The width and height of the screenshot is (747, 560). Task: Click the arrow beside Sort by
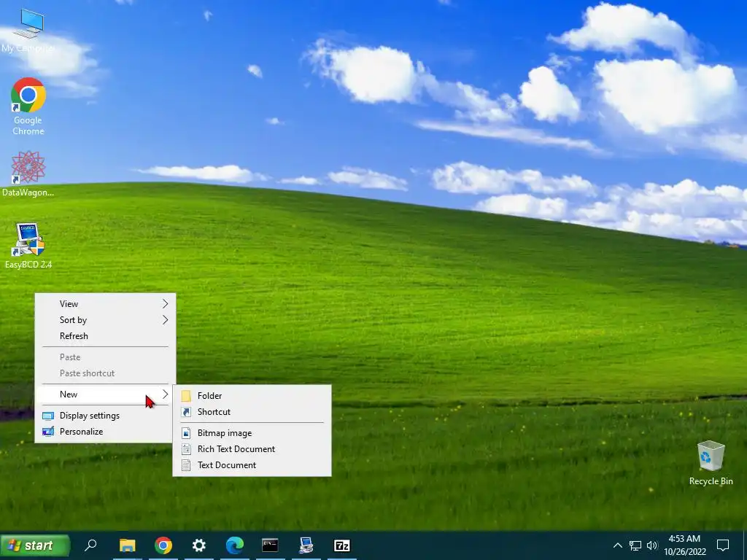[166, 320]
